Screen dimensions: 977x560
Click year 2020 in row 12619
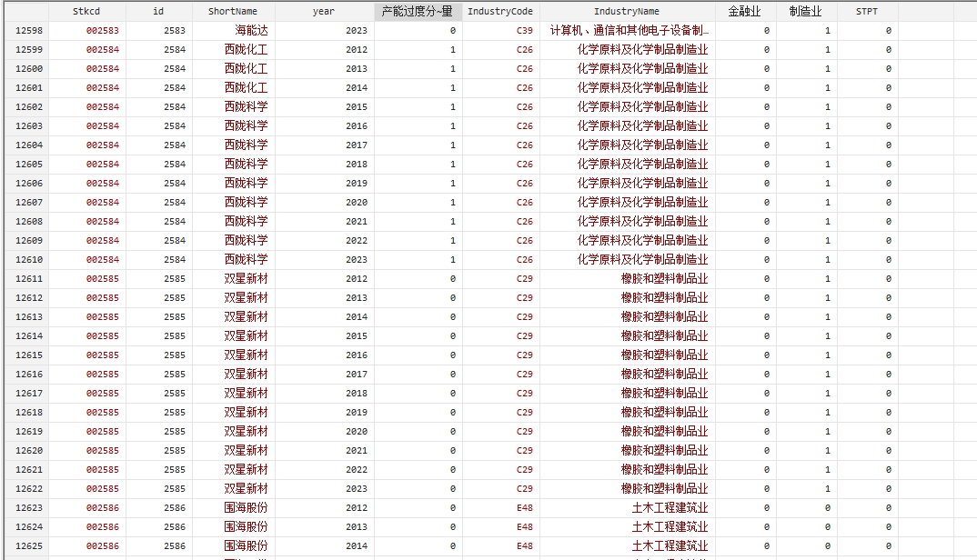[x=357, y=432]
